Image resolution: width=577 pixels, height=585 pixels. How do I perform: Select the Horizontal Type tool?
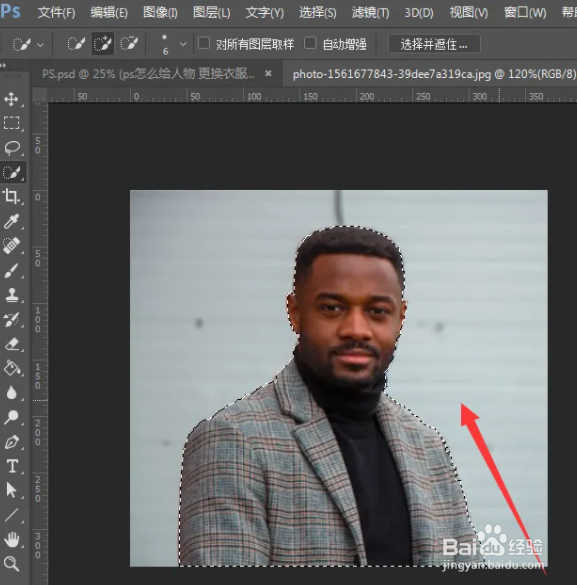(11, 466)
